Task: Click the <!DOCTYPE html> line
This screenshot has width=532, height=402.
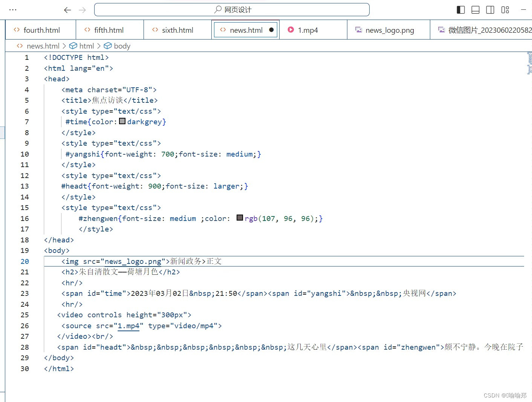Action: pyautogui.click(x=76, y=58)
